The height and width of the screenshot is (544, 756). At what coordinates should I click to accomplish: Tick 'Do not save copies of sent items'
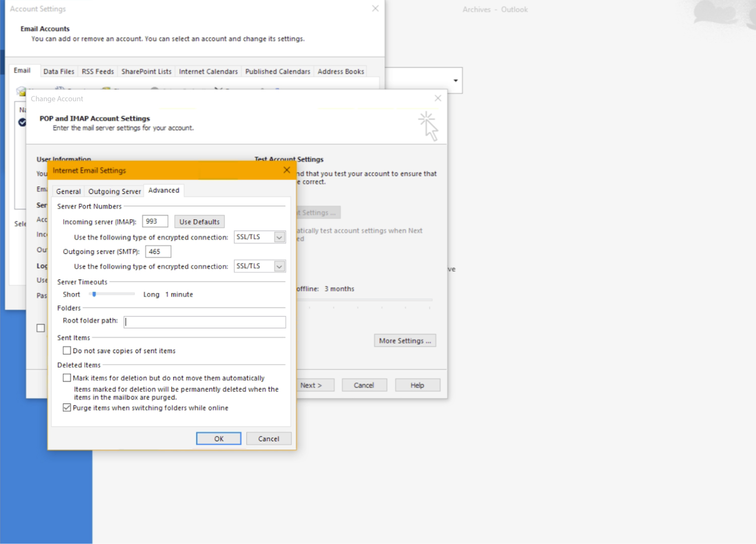pyautogui.click(x=67, y=351)
